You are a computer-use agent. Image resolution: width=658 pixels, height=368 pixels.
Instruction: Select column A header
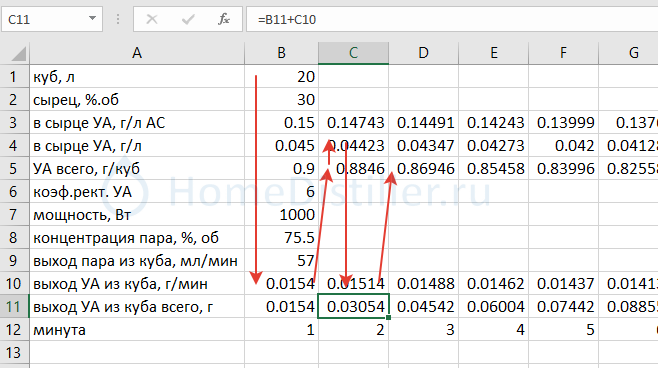[137, 53]
